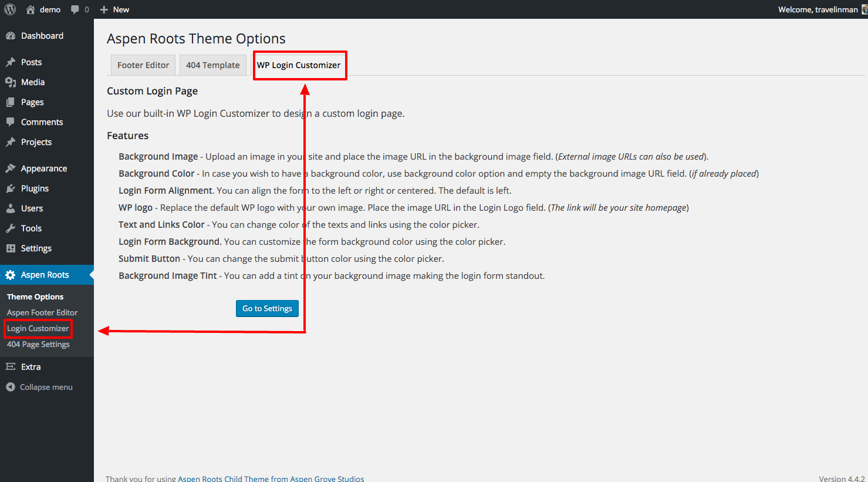This screenshot has width=868, height=482.
Task: Click the Collapse menu text
Action: pos(46,387)
